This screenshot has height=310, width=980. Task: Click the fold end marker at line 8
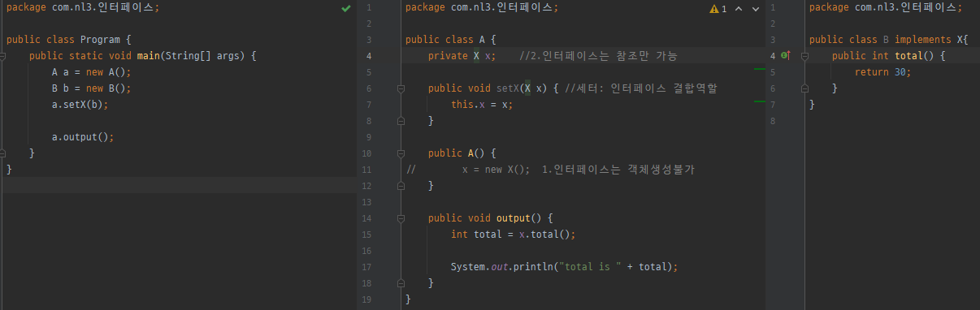(x=401, y=120)
